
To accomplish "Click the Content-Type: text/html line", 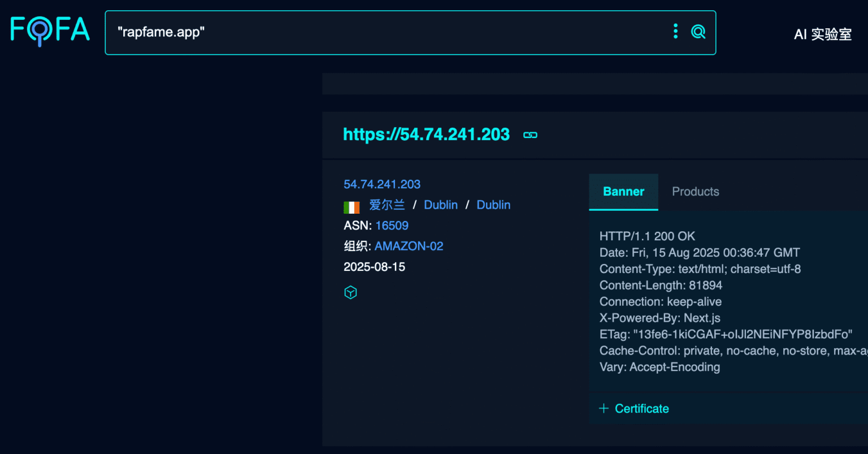I will pyautogui.click(x=700, y=269).
